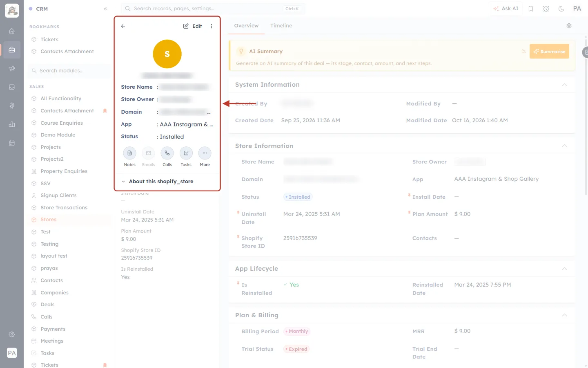The height and width of the screenshot is (368, 588).
Task: Open Notes for this store
Action: click(x=129, y=153)
